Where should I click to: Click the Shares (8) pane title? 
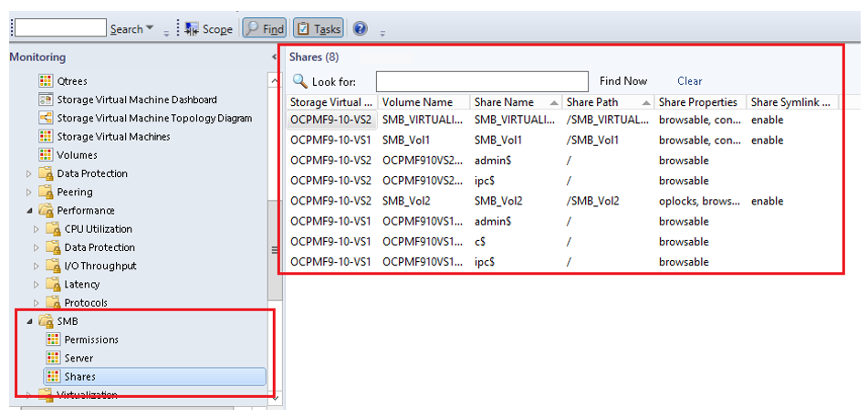(314, 57)
